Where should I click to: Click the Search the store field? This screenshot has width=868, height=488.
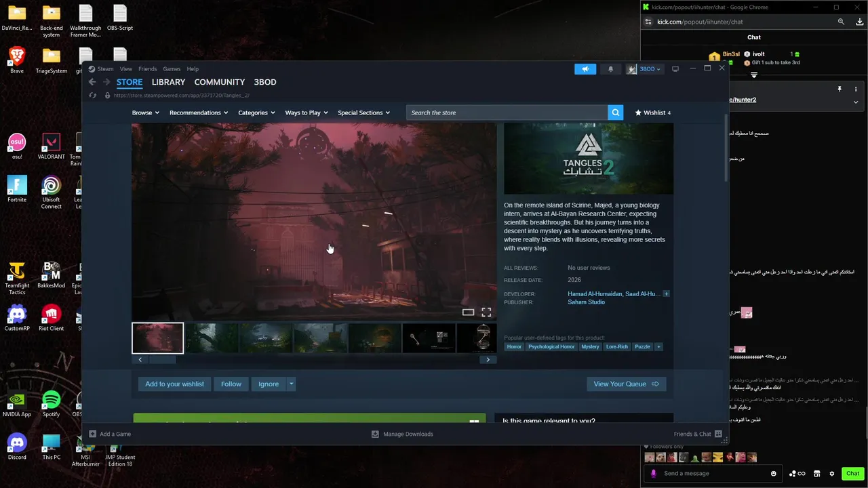click(x=507, y=113)
